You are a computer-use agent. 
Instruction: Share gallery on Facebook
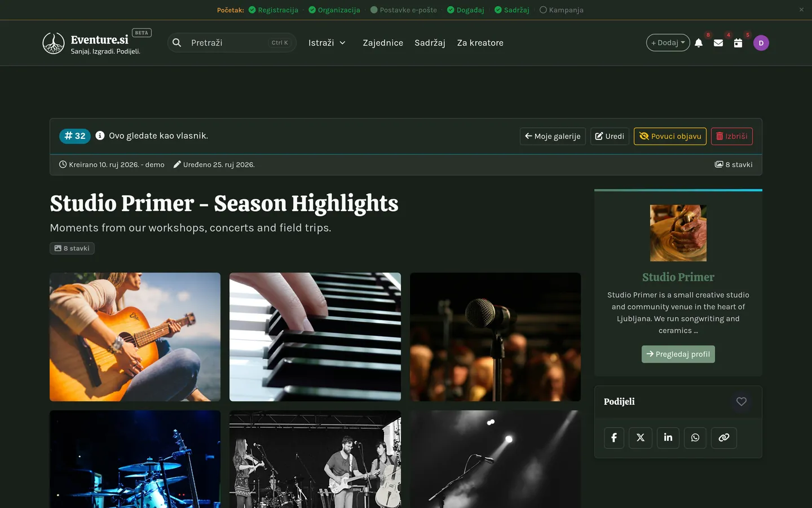click(x=614, y=437)
